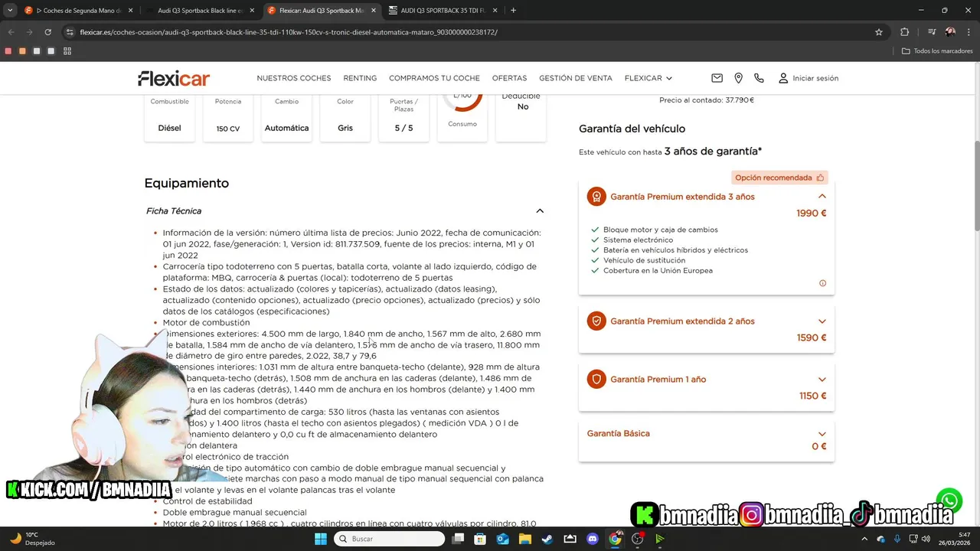Open the NUESTROS COCHES menu item
Viewport: 980px width, 551px height.
point(294,78)
